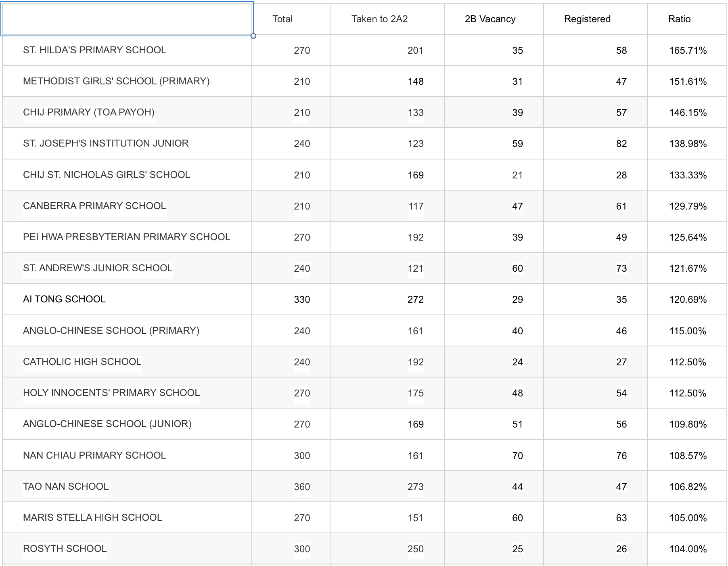This screenshot has height=566, width=728.
Task: Click the METHODIST GIRLS' SCHOOL (PRIMARY) cell
Action: pyautogui.click(x=116, y=81)
